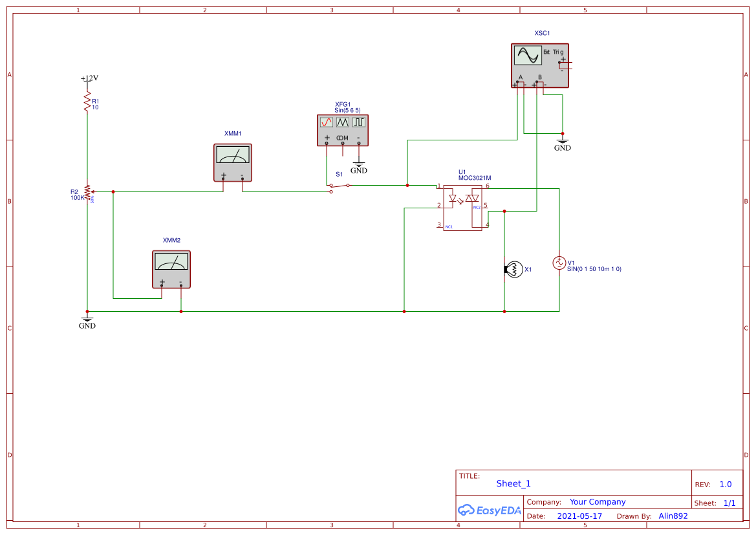Select the sinusoidal source symbol V1

pos(558,264)
